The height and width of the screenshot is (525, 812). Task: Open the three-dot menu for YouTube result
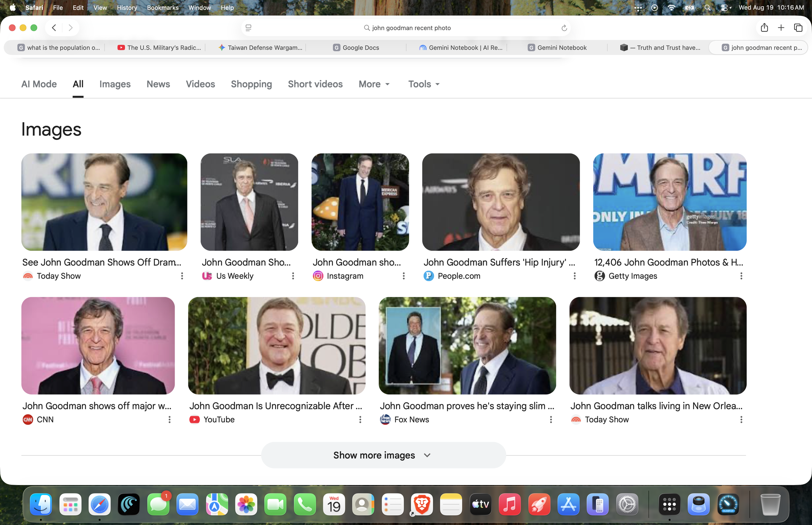[x=360, y=420]
